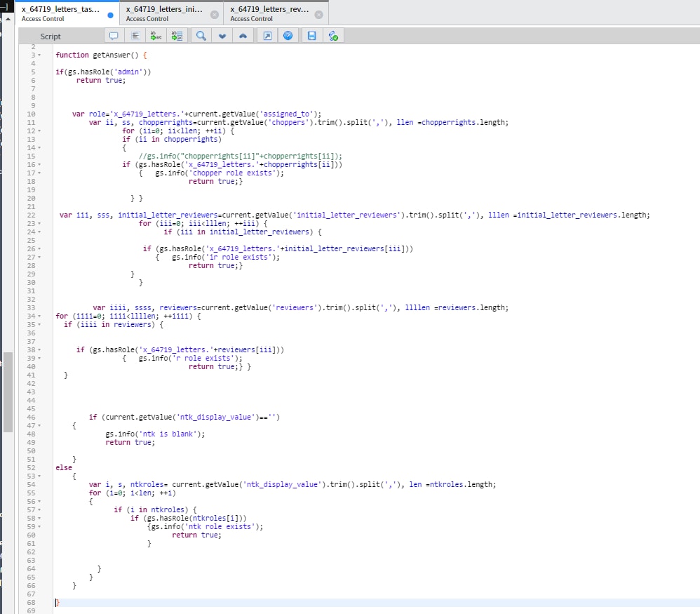Open script in full screen editor
The image size is (700, 614).
coord(267,35)
